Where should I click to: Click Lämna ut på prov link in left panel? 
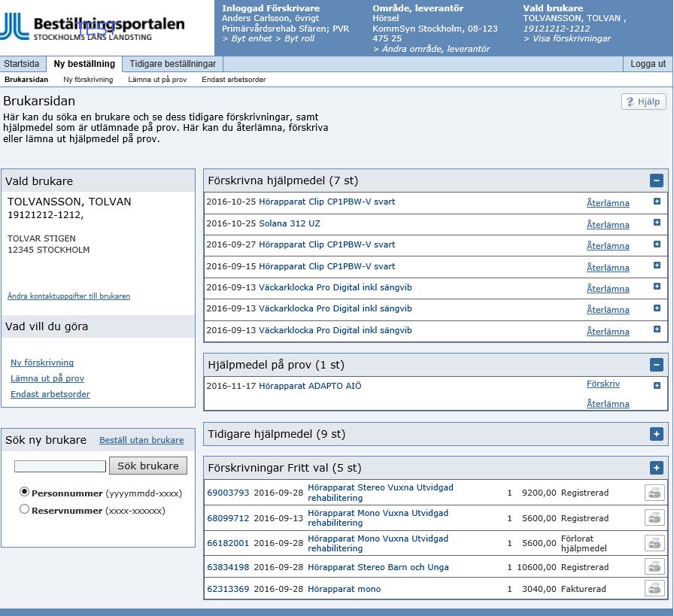point(47,378)
